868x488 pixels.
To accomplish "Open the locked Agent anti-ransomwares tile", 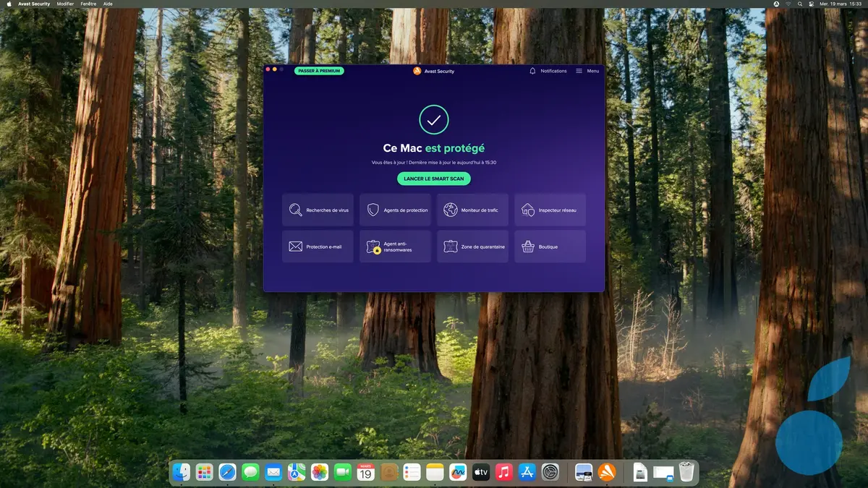I will pyautogui.click(x=395, y=247).
